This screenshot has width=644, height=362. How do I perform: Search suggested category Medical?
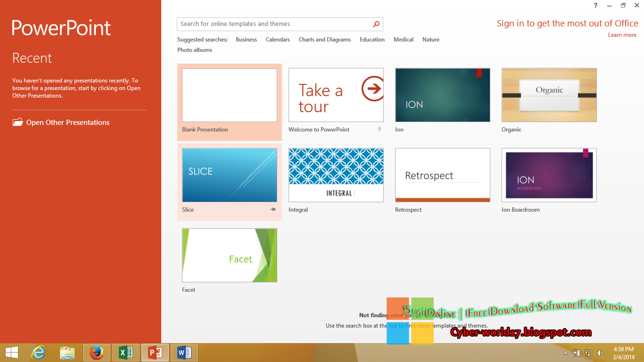(x=404, y=40)
